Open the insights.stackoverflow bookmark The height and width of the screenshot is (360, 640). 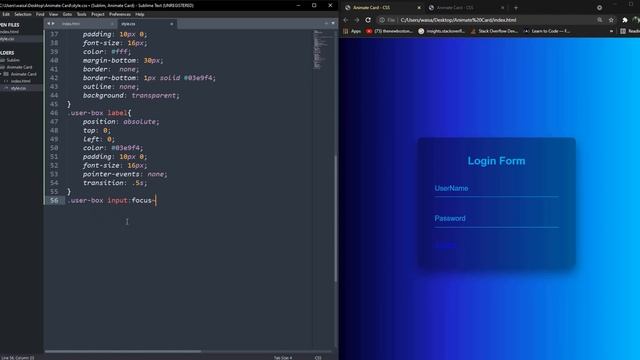pyautogui.click(x=442, y=31)
